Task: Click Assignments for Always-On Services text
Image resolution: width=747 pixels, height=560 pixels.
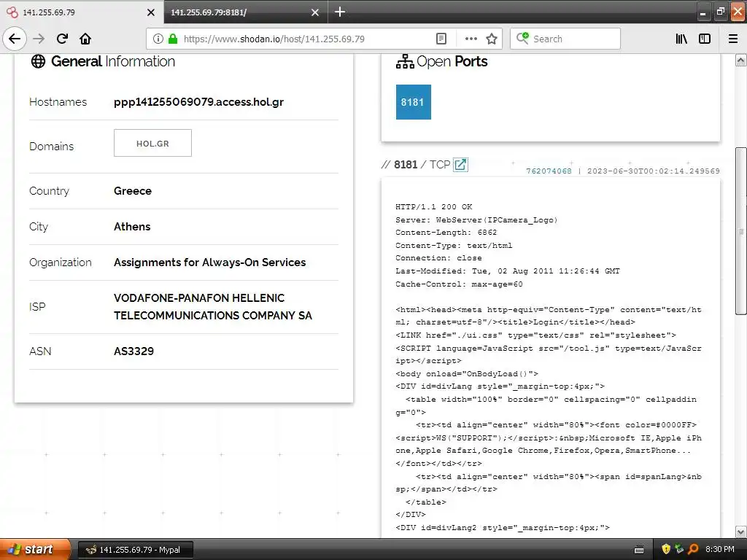Action: (209, 262)
